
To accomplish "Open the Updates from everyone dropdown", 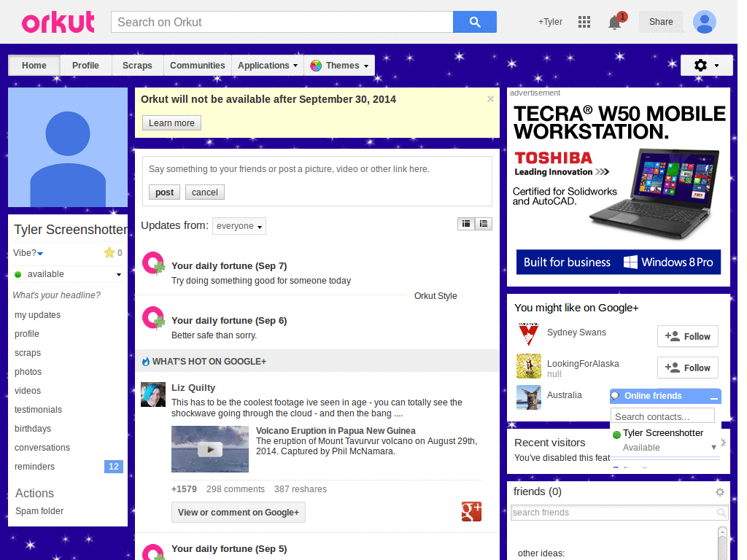I will click(x=239, y=226).
